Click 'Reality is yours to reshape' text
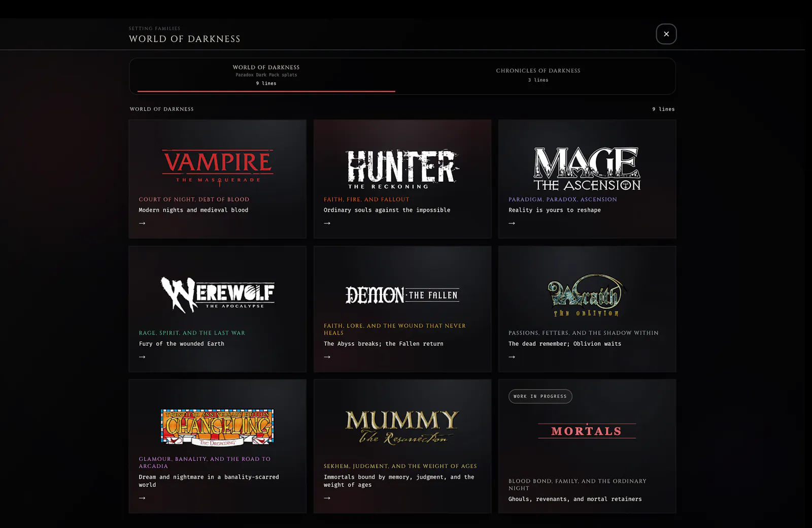The height and width of the screenshot is (528, 812). 555,210
